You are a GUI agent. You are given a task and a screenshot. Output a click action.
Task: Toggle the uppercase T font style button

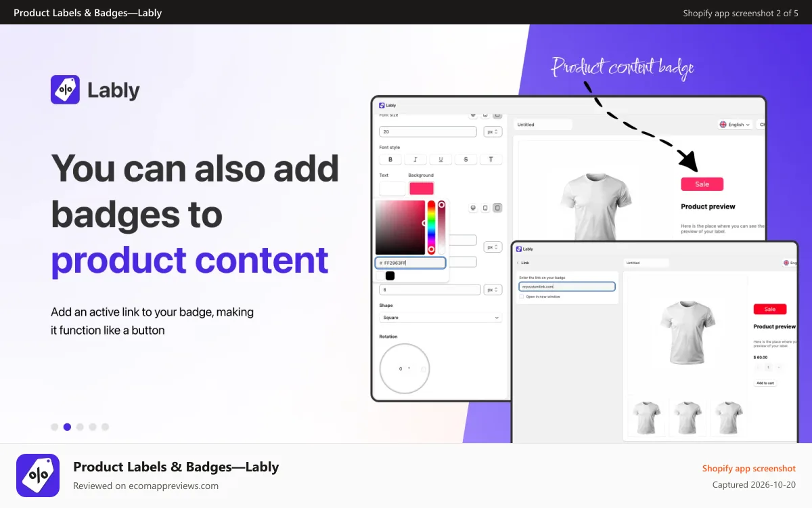491,159
